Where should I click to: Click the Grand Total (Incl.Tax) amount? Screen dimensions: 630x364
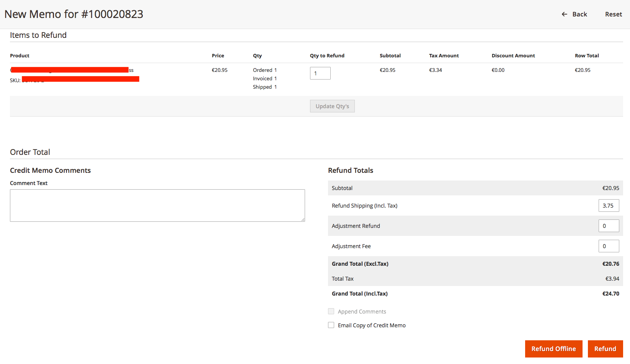(x=611, y=293)
